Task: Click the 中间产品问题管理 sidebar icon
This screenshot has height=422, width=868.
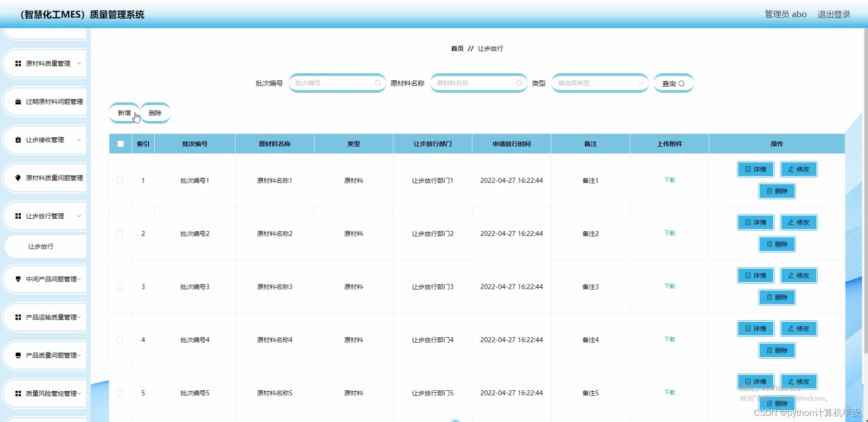Action: 18,279
